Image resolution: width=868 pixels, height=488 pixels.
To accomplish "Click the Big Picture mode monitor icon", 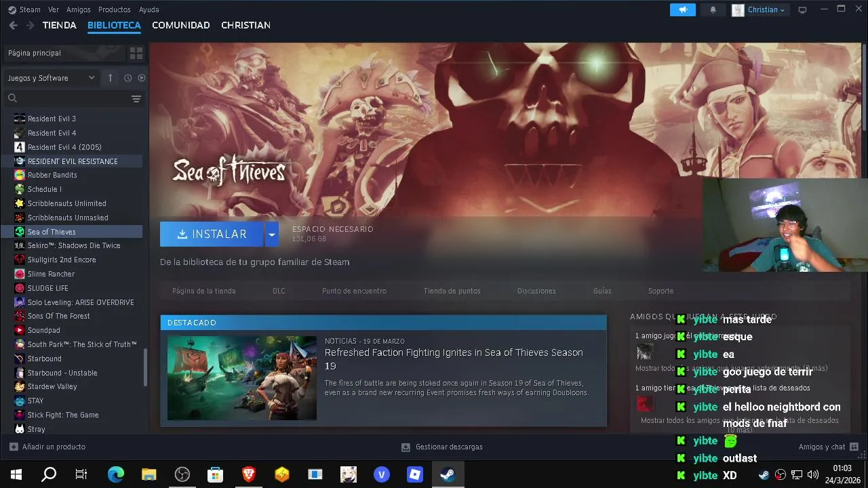I will pyautogui.click(x=803, y=9).
